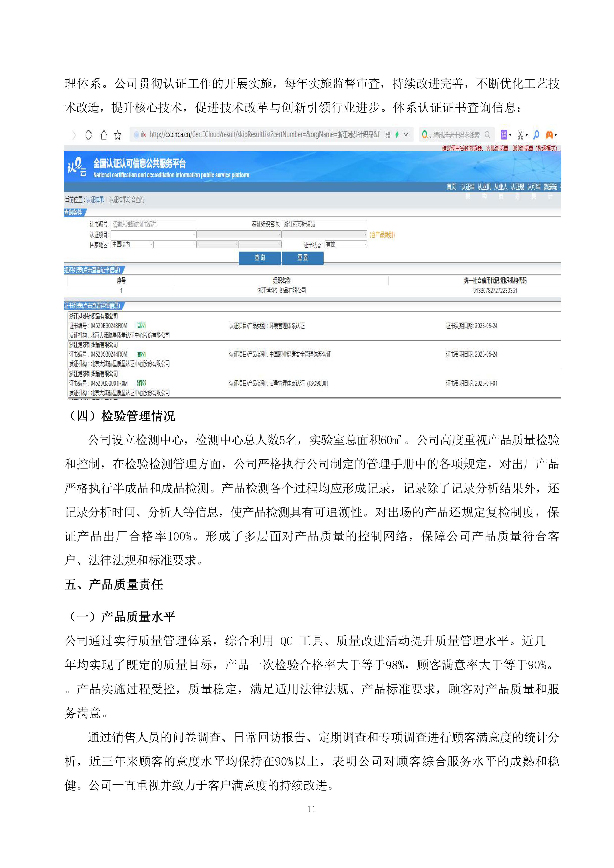614x868 pixels.
Task: Click the browser search box 腾讯送老干妈求线索
Action: tap(456, 135)
